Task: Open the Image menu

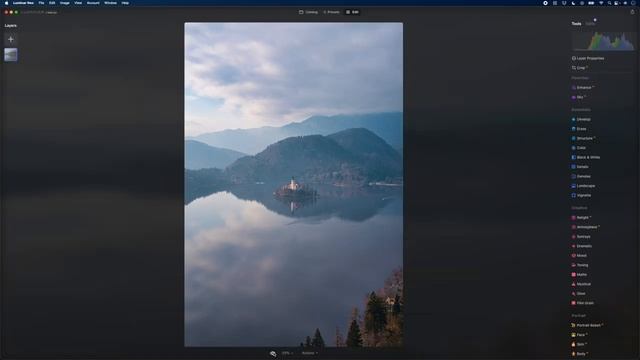Action: [64, 3]
